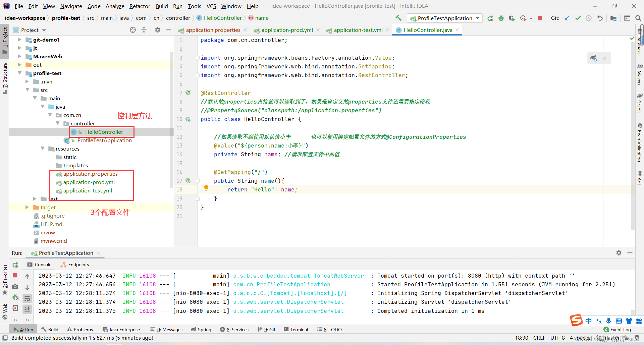Open the VCS menu

[x=211, y=6]
